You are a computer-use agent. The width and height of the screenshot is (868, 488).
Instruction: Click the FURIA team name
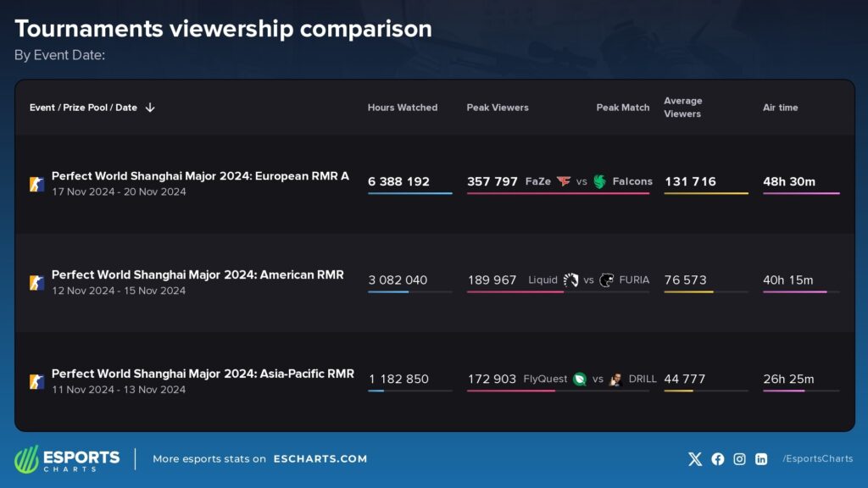(x=634, y=280)
